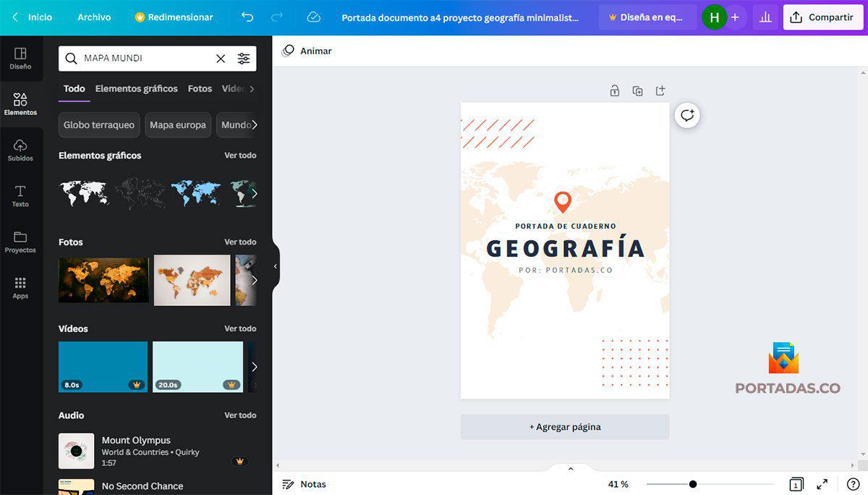Screen dimensions: 868x495
Task: Click Ver todo next to Vídeos
Action: (x=240, y=328)
